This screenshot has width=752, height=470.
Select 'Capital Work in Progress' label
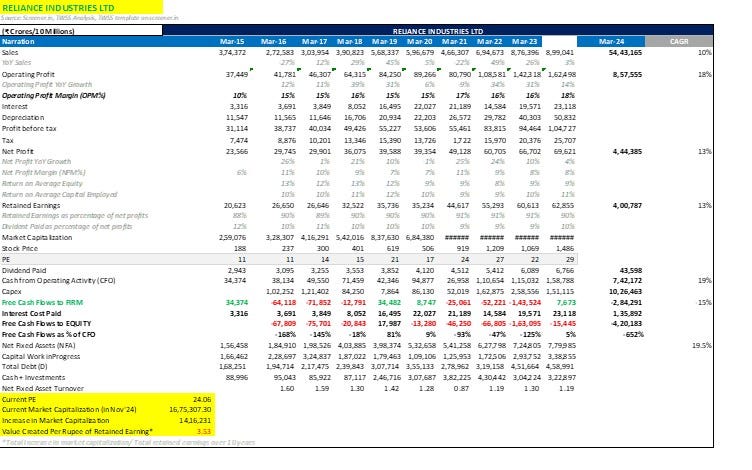pos(41,357)
